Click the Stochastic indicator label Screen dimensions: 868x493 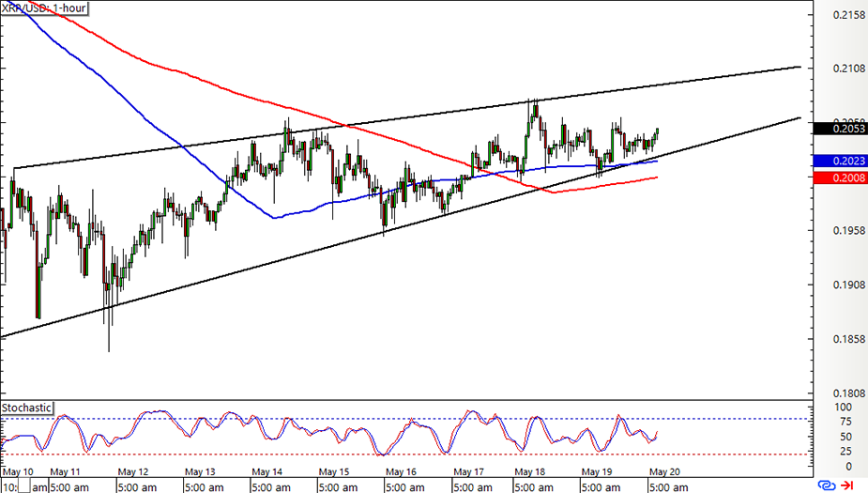click(x=26, y=408)
